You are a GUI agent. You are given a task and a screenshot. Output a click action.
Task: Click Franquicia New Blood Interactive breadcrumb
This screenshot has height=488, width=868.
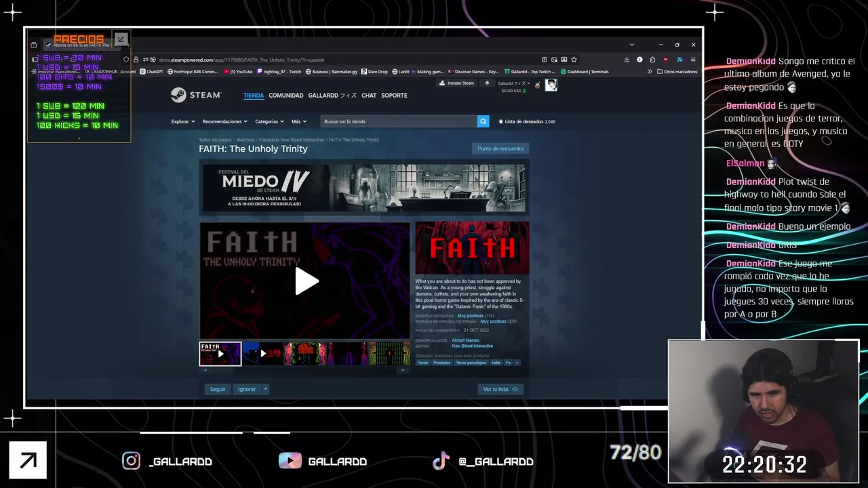pos(292,140)
